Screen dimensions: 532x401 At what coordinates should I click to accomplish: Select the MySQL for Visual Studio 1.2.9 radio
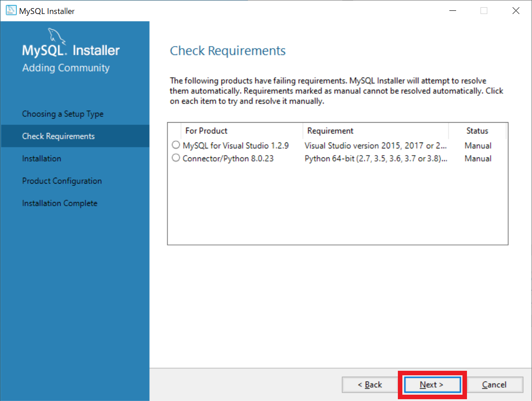(176, 145)
